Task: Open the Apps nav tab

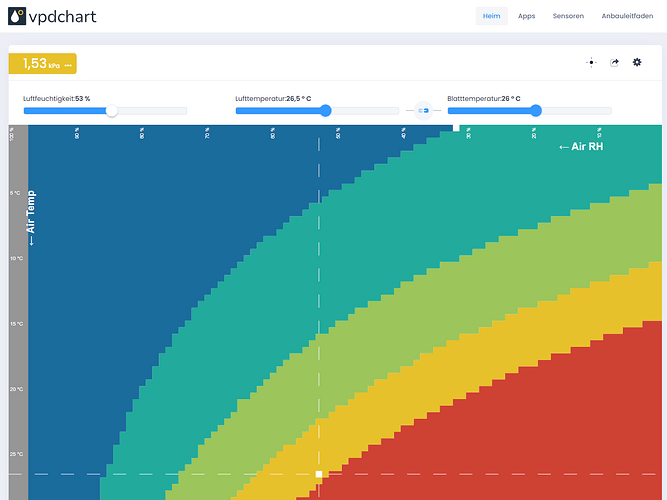Action: (x=526, y=16)
